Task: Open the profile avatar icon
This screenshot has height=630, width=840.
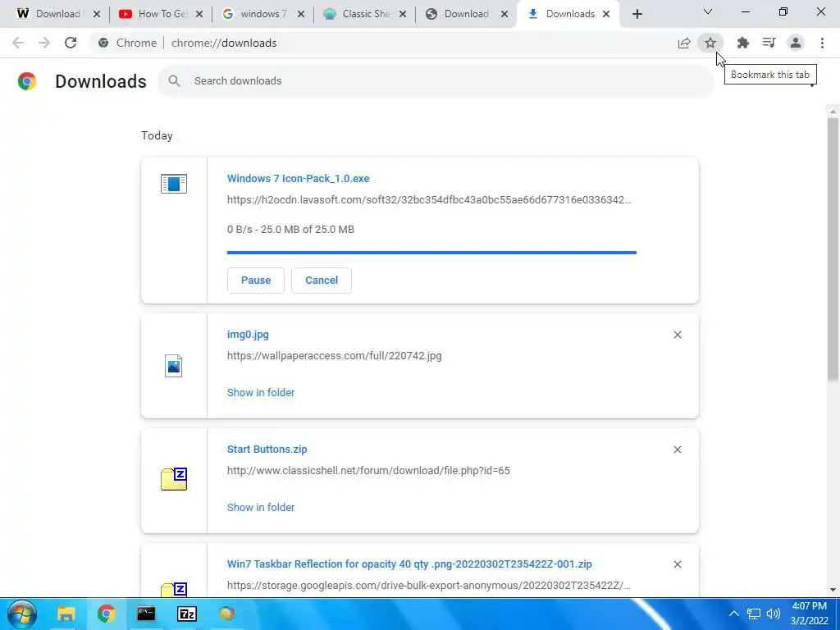Action: point(796,43)
